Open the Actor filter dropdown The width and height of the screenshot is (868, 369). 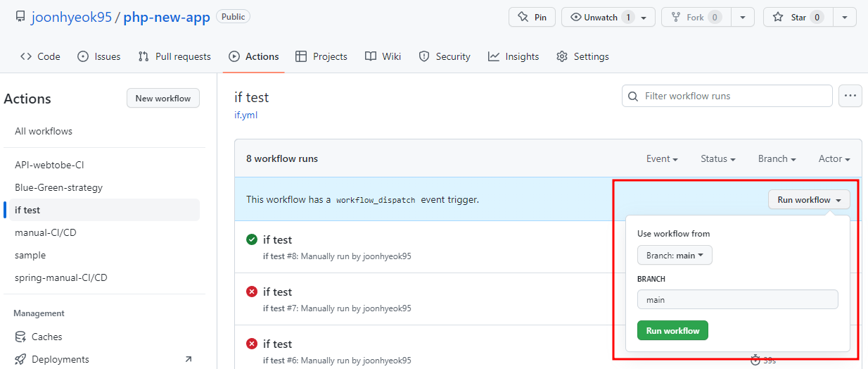834,158
